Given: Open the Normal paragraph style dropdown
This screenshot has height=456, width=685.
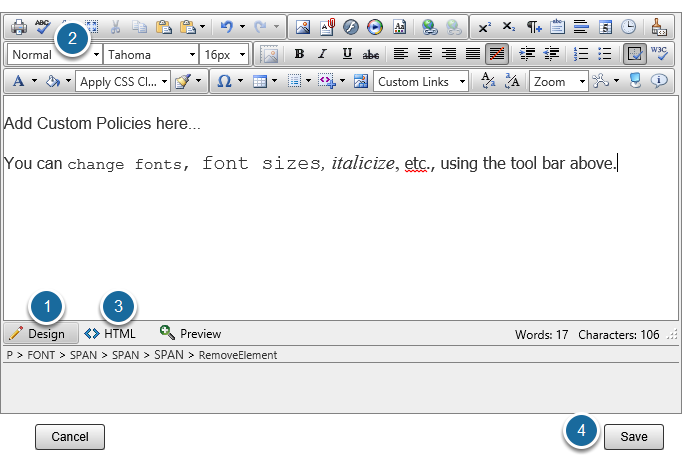Looking at the screenshot, I should pos(55,55).
